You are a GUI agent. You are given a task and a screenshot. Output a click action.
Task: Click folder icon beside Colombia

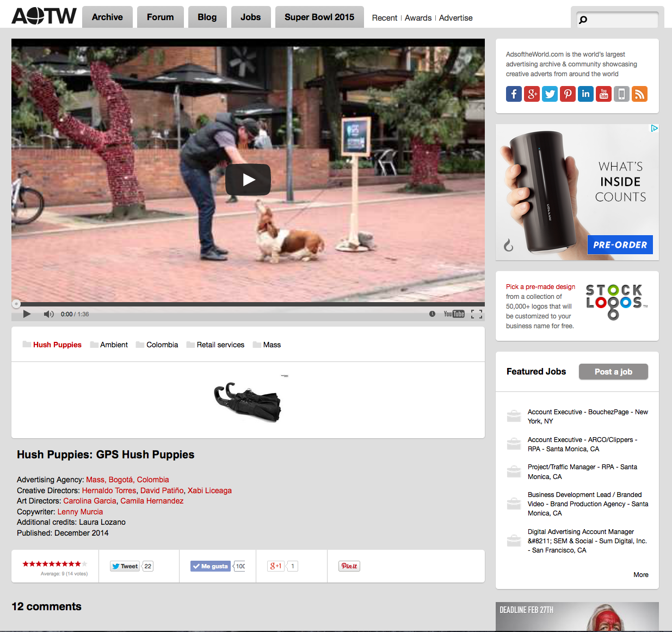pyautogui.click(x=140, y=345)
